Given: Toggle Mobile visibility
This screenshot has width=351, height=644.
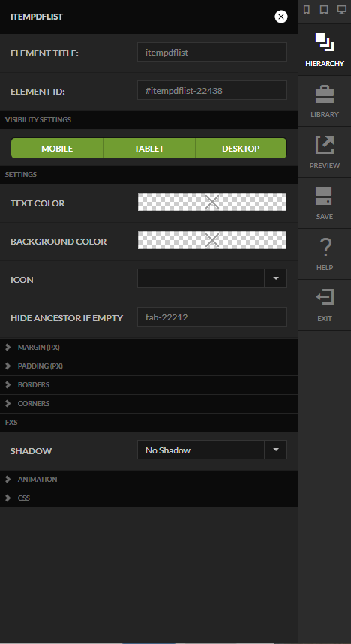Looking at the screenshot, I should tap(57, 149).
